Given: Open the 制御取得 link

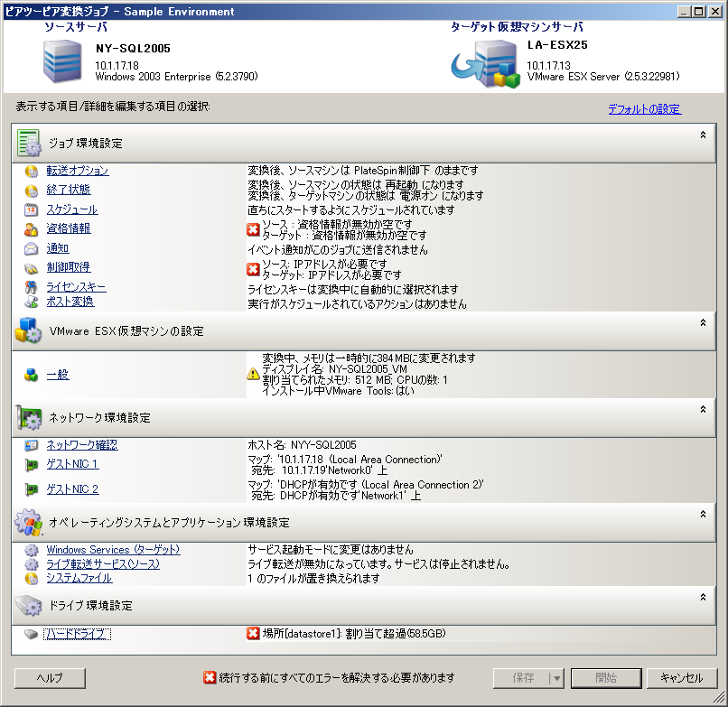Looking at the screenshot, I should [x=69, y=267].
